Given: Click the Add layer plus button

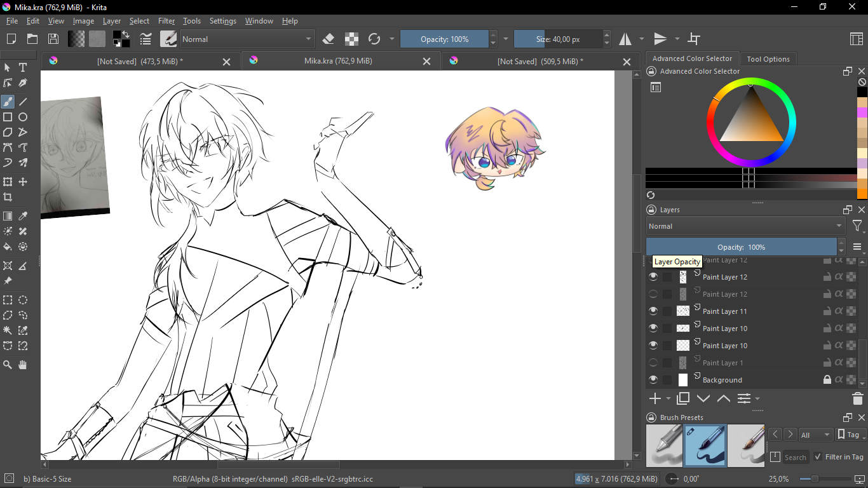Looking at the screenshot, I should click(655, 398).
